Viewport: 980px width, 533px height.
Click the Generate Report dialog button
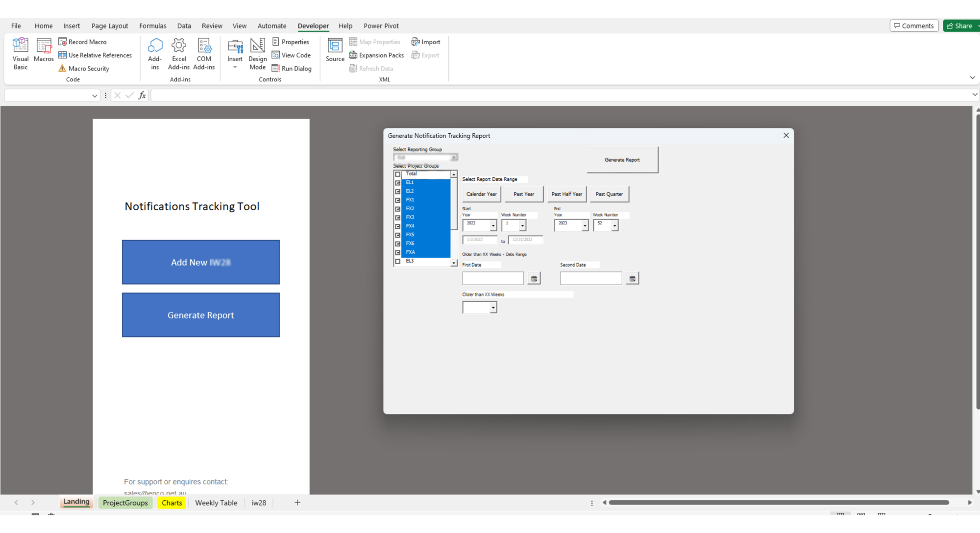point(622,160)
